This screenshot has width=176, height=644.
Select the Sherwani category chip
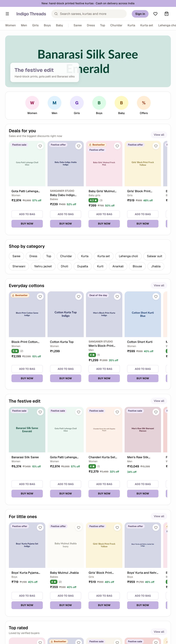point(19,266)
